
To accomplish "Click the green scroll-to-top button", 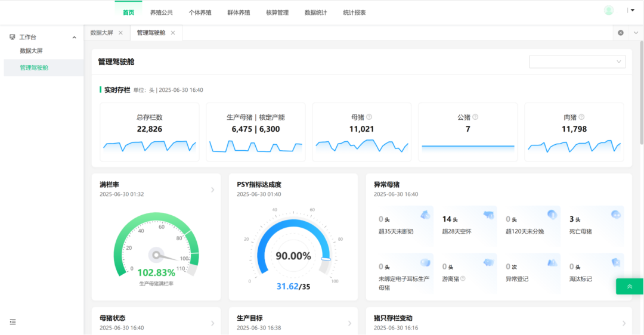I will point(630,287).
